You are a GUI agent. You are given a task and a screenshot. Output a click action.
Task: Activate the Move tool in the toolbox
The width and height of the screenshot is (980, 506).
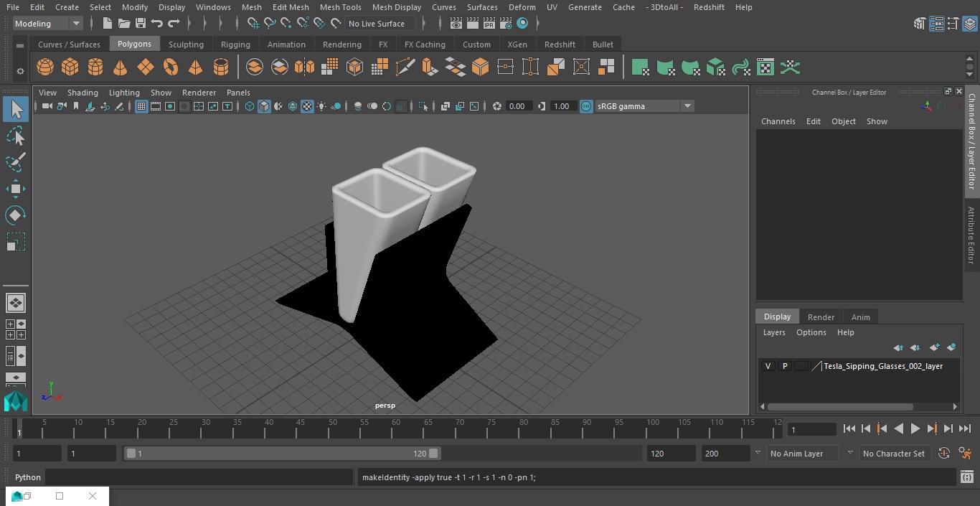(16, 189)
